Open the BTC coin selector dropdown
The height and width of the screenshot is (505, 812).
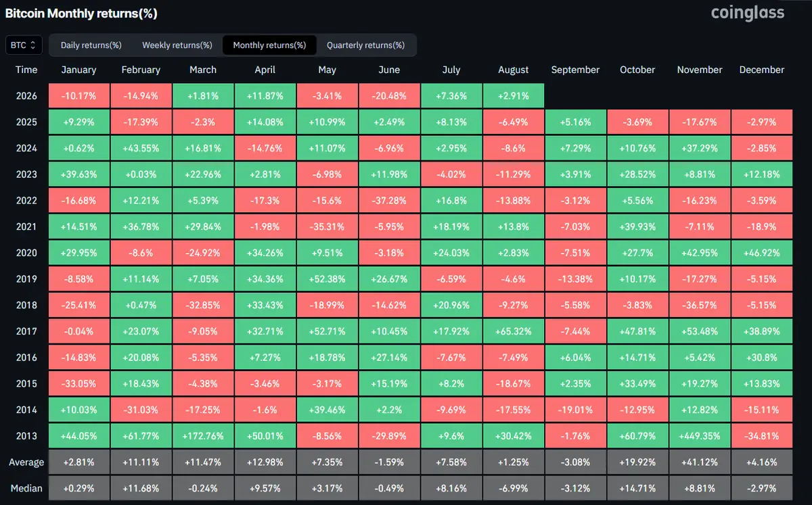click(24, 45)
